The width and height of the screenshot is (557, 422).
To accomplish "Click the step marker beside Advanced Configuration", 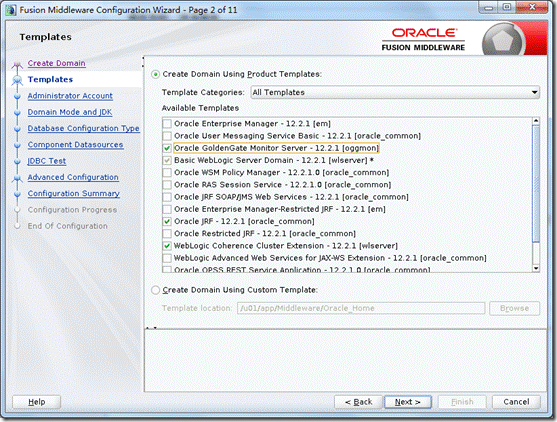I will coord(17,178).
